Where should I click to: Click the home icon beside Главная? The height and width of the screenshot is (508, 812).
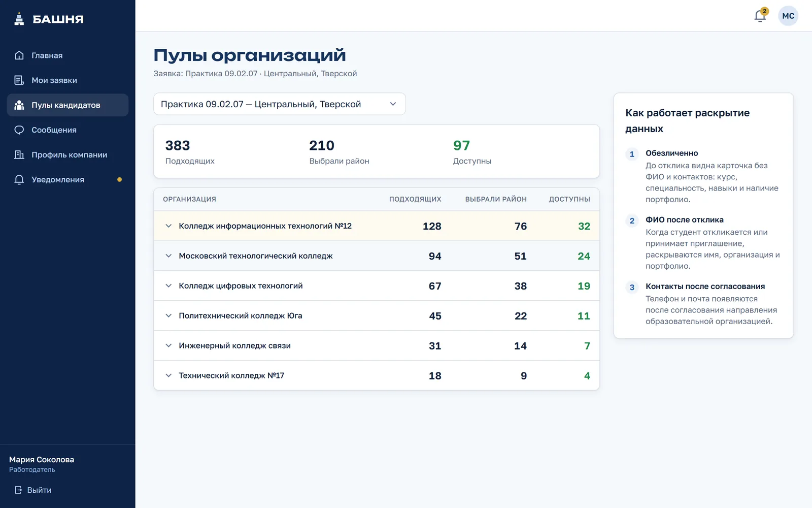click(19, 55)
